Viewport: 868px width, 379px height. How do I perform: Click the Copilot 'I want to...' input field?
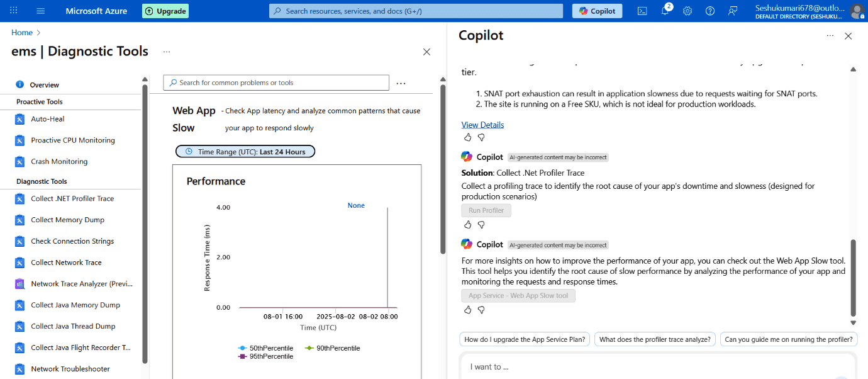(x=654, y=366)
